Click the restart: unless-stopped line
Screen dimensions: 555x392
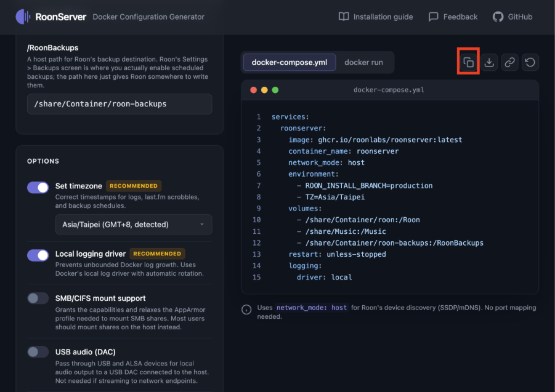[x=337, y=254]
